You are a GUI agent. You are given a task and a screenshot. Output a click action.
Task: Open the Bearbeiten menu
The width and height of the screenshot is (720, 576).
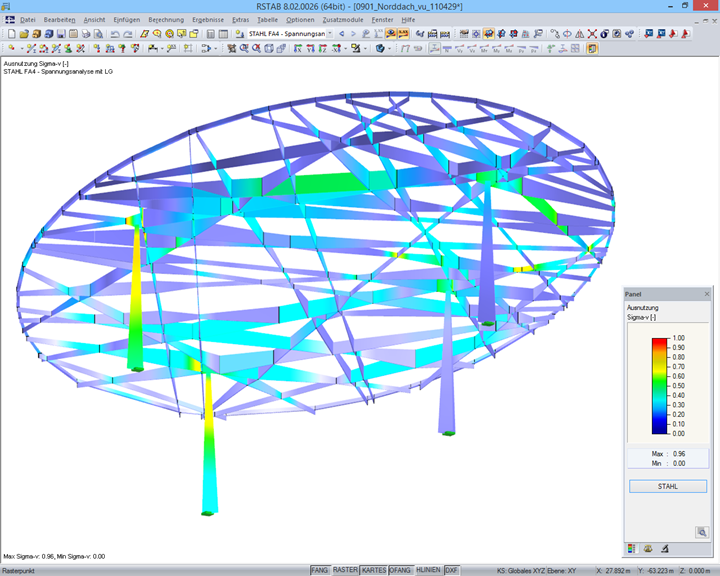(x=59, y=20)
